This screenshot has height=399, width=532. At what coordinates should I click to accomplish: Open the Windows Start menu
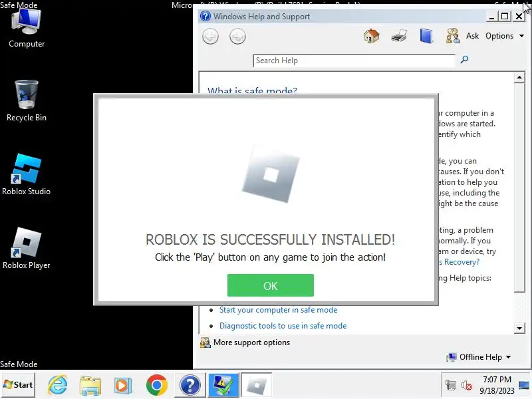coord(18,385)
